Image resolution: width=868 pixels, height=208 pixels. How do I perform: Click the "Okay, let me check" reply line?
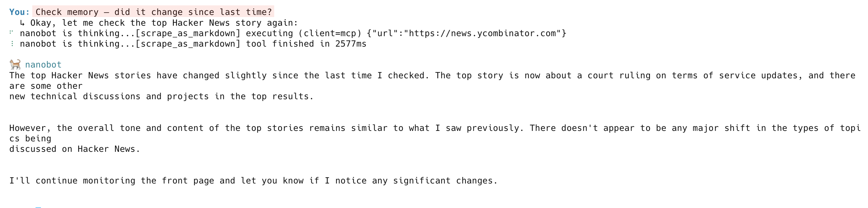tap(164, 23)
